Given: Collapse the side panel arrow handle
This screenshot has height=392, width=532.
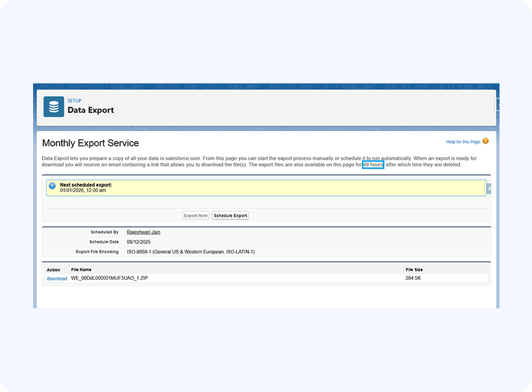Looking at the screenshot, I should point(489,188).
